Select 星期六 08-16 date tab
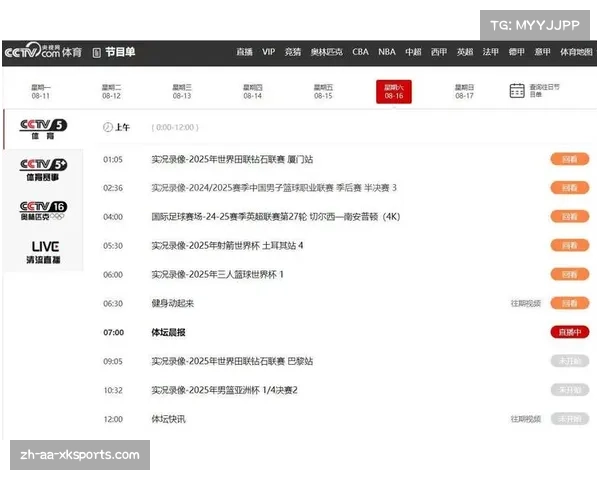 pyautogui.click(x=394, y=91)
